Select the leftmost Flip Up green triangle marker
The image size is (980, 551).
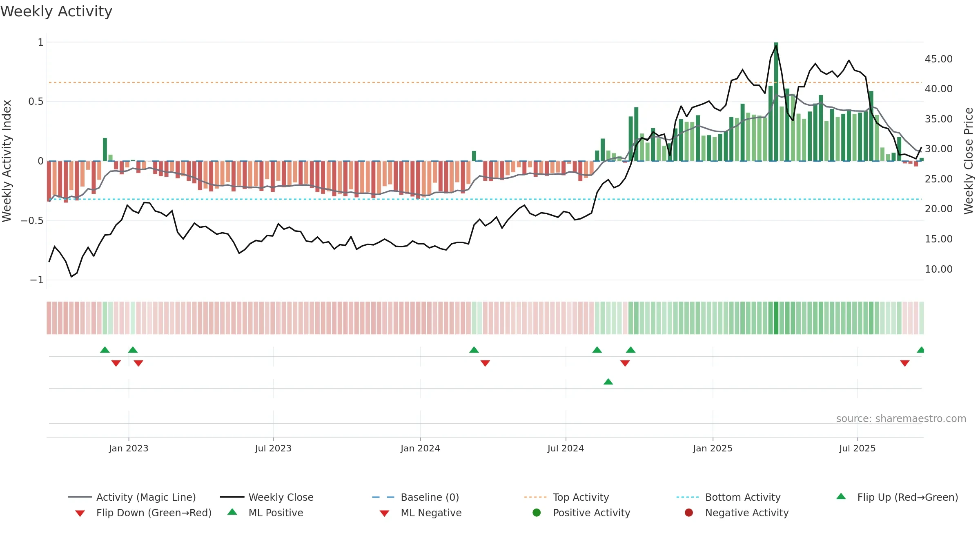tap(105, 350)
